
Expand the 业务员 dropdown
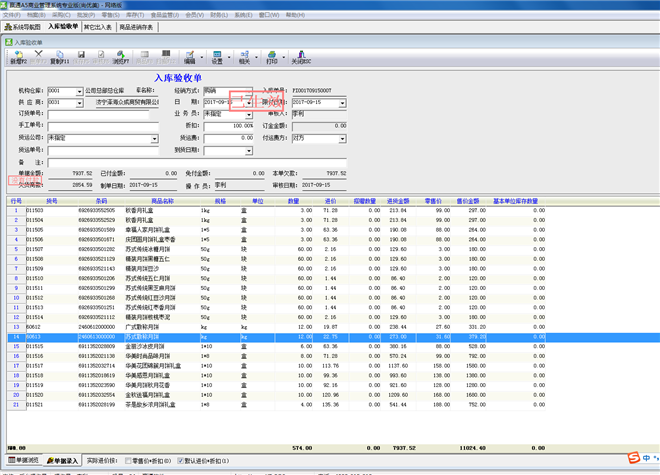coord(249,114)
